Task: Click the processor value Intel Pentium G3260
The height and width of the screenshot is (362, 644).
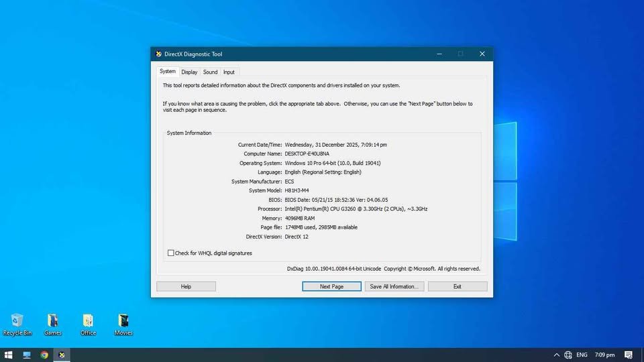Action: (x=356, y=209)
